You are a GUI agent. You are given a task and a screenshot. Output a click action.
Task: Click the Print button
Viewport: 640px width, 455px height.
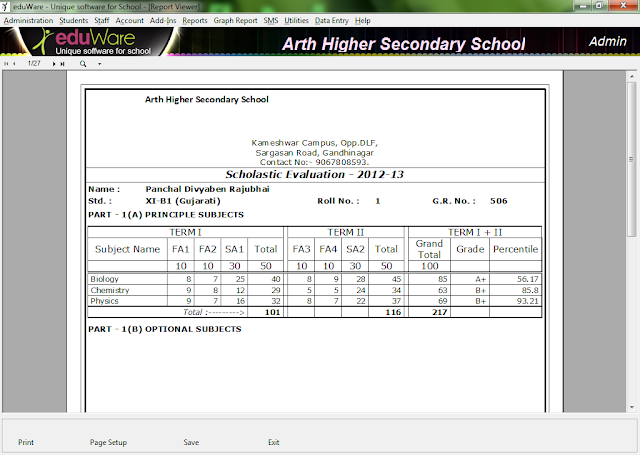(x=26, y=442)
